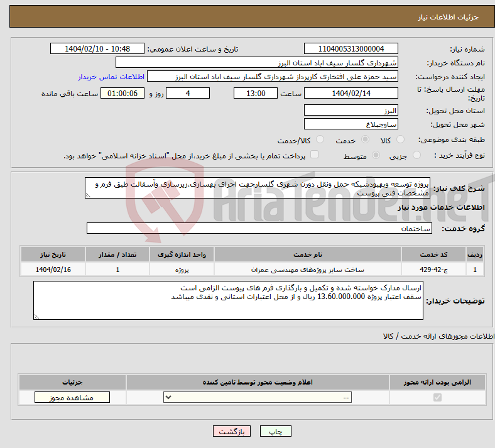Click the deadline time field 13:00
This screenshot has height=448, width=495.
click(x=256, y=93)
